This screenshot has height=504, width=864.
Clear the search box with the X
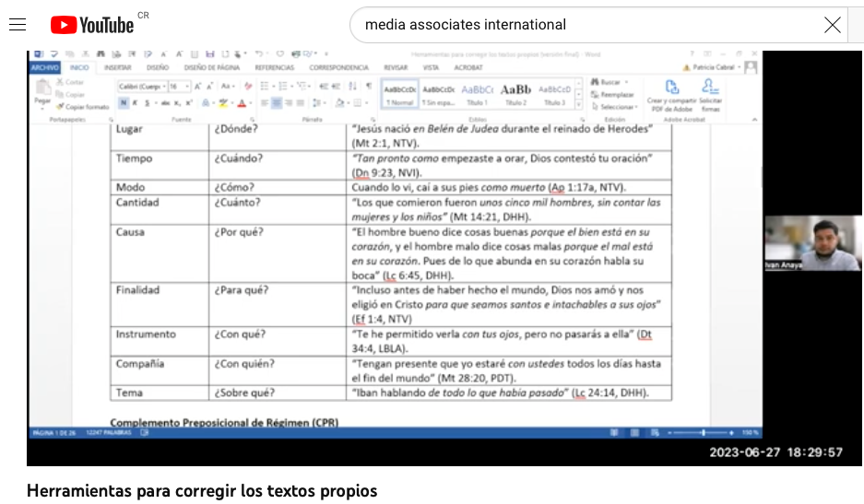(832, 25)
